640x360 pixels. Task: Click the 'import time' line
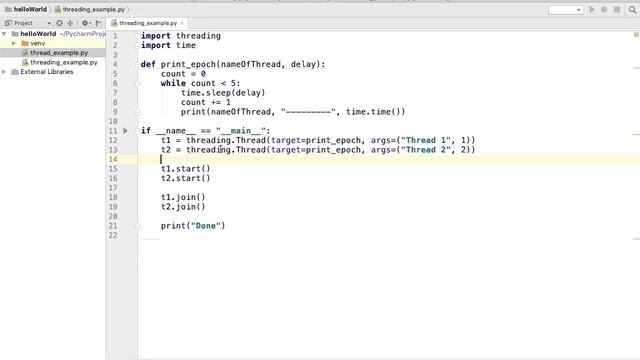point(168,45)
